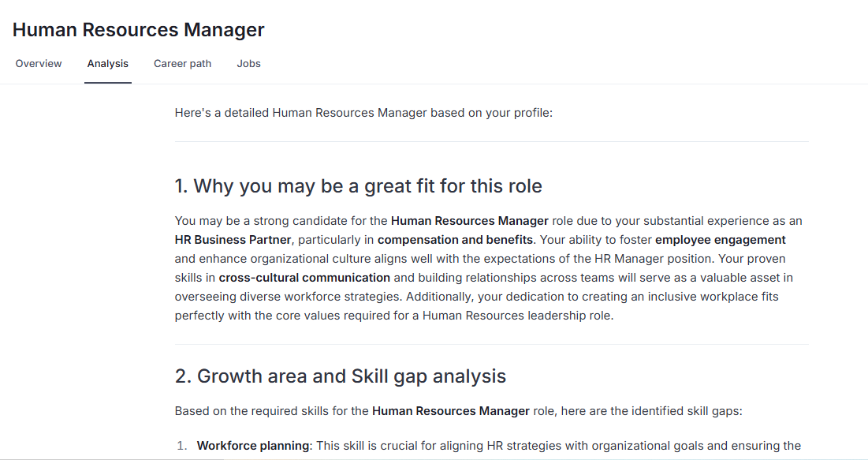This screenshot has width=868, height=460.
Task: Click the bold Workforce planning skill item
Action: 252,446
